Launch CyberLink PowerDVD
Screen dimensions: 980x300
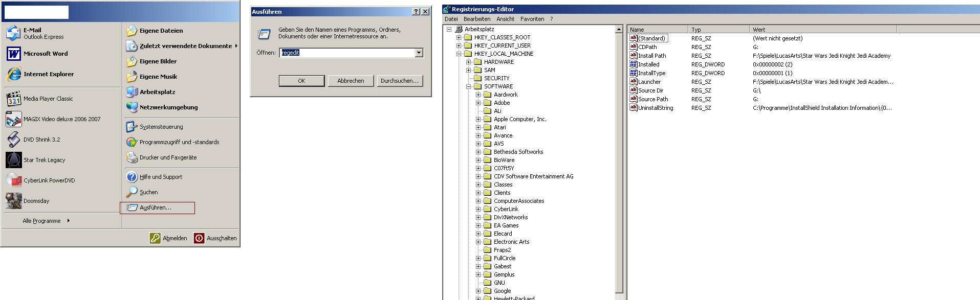(x=14, y=180)
